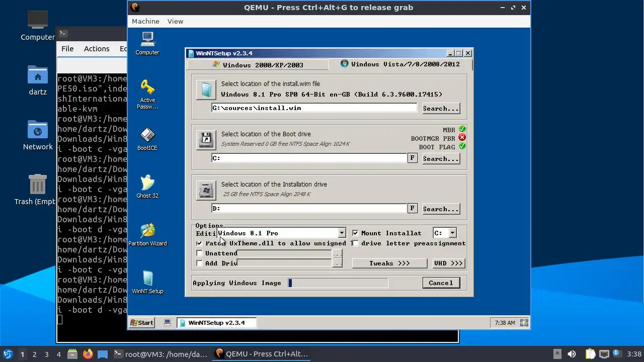The height and width of the screenshot is (362, 644).
Task: Select the Windows Vista/7/8/2008/2012 tab
Action: pos(400,64)
